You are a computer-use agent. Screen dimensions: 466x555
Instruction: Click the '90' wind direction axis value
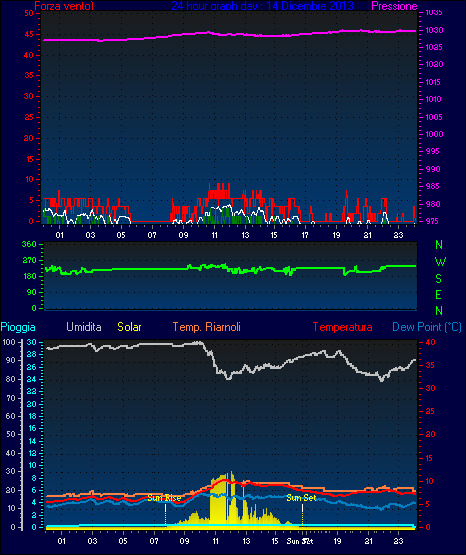tap(31, 292)
